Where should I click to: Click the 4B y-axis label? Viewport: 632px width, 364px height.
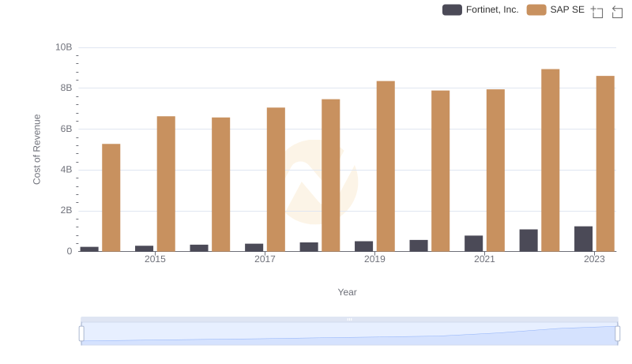(66, 170)
